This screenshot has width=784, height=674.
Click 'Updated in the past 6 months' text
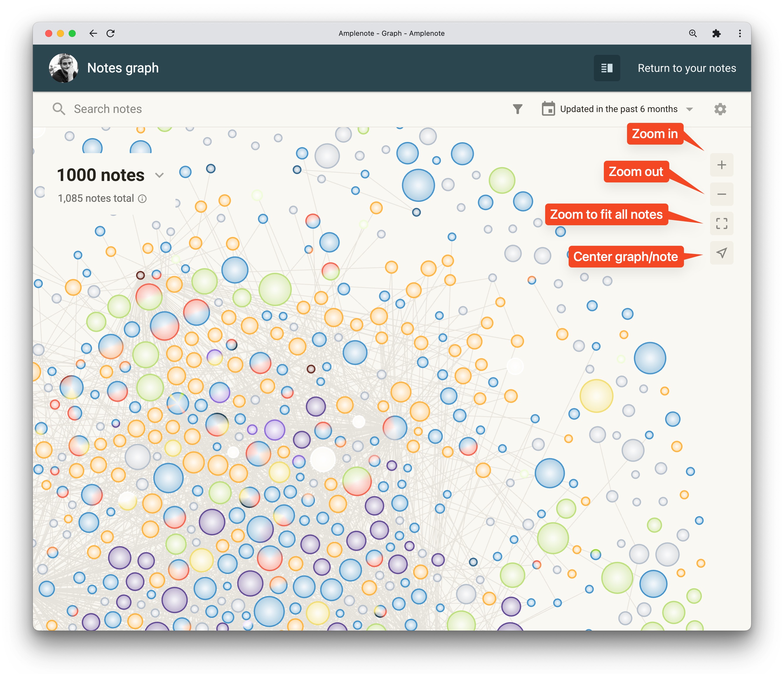pos(619,109)
